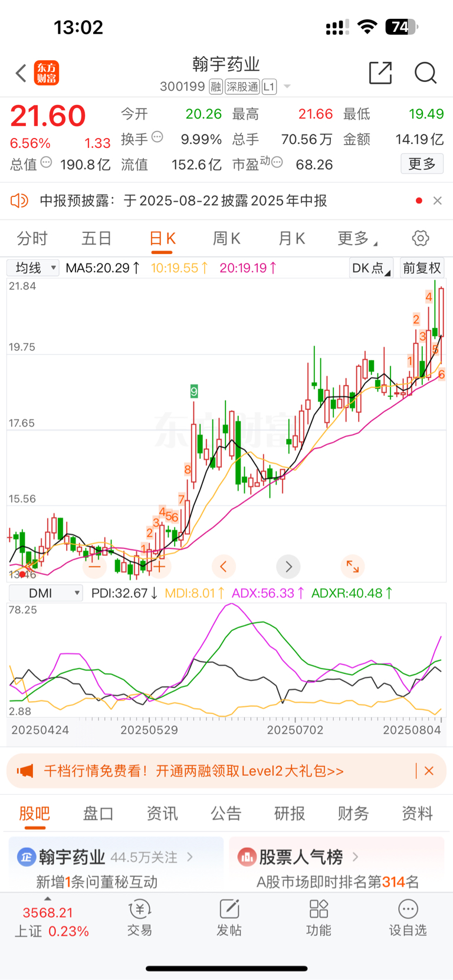This screenshot has height=980, width=453.
Task: Expand the 更多 chart period menu
Action: coord(357,238)
